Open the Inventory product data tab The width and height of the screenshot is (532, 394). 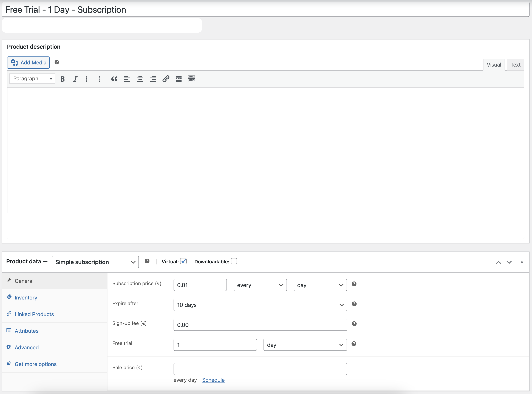(x=55, y=298)
